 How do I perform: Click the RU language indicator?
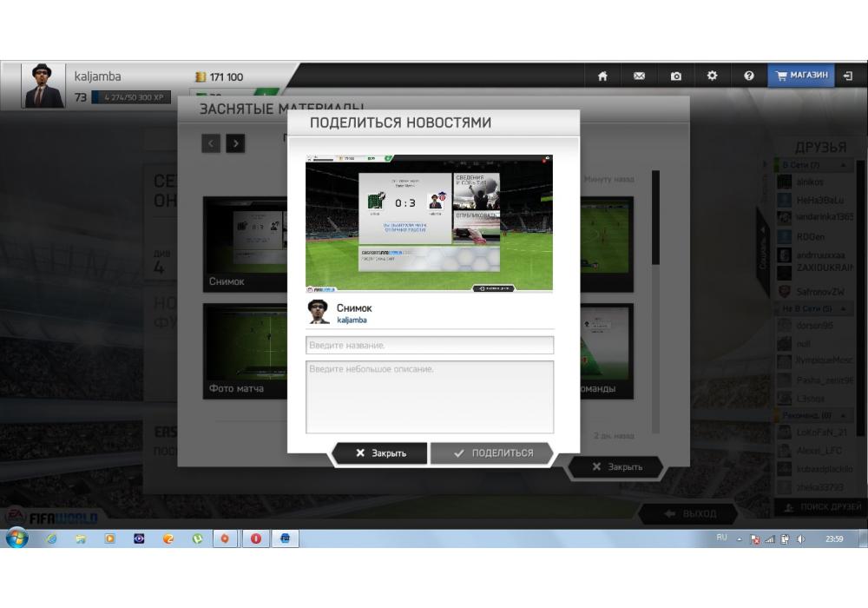pos(721,538)
